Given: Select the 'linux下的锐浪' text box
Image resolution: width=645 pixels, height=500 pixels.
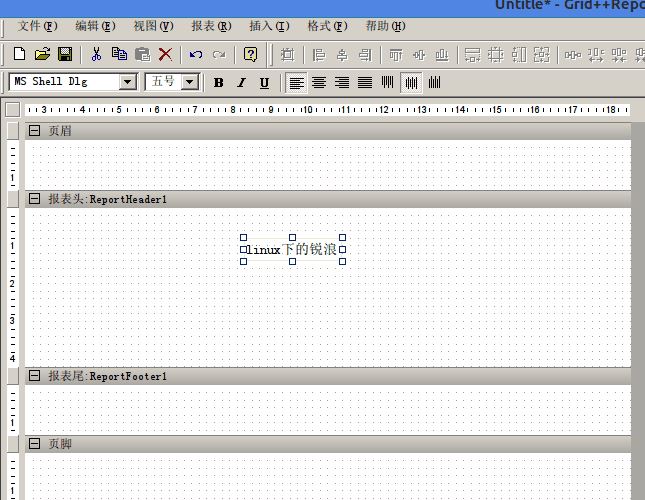Looking at the screenshot, I should (292, 249).
